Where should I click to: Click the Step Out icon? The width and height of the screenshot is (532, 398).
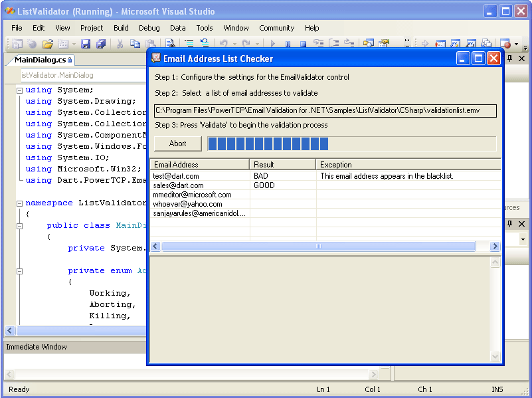(x=349, y=43)
